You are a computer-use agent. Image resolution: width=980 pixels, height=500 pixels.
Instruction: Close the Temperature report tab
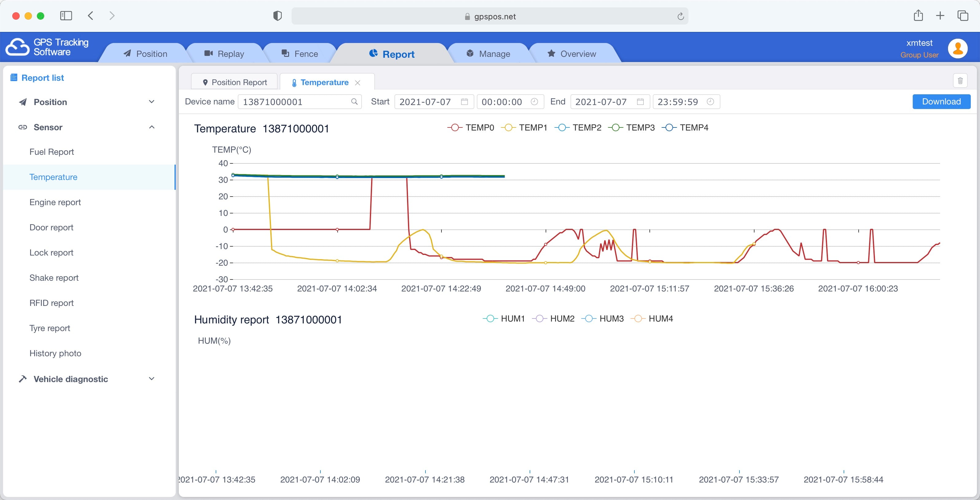(358, 83)
